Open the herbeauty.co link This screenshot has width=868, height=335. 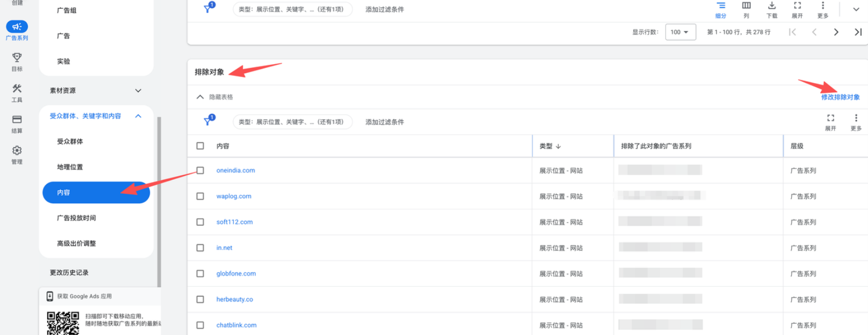click(x=235, y=300)
